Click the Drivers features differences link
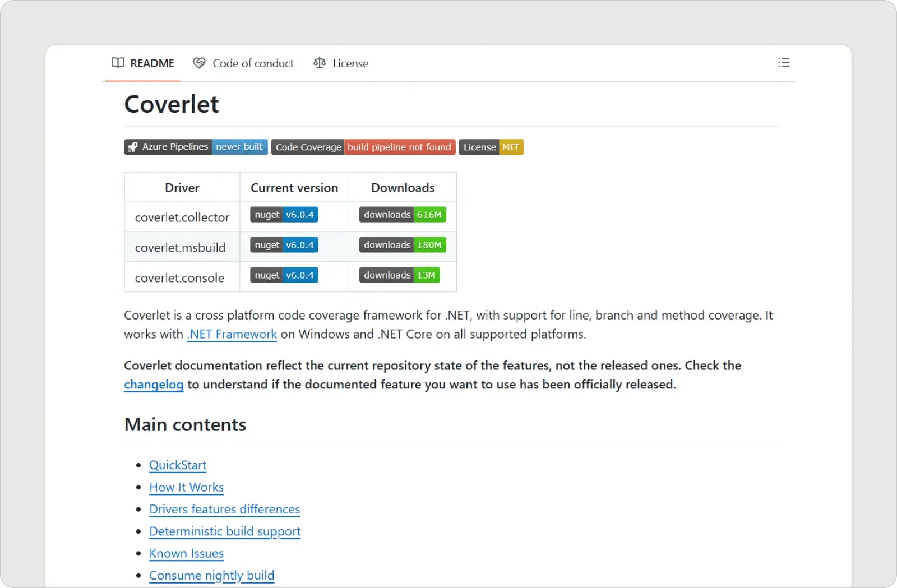This screenshot has width=897, height=588. tap(224, 509)
